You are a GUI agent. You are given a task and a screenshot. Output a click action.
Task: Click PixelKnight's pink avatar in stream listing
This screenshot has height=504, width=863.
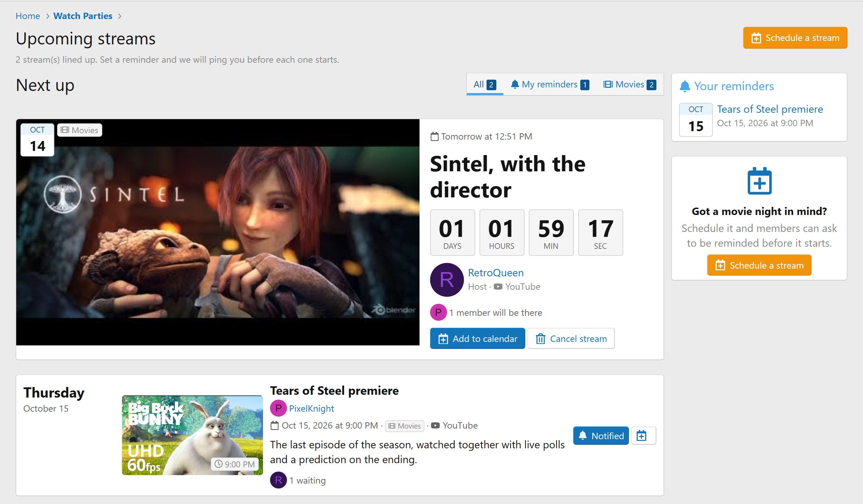[278, 408]
